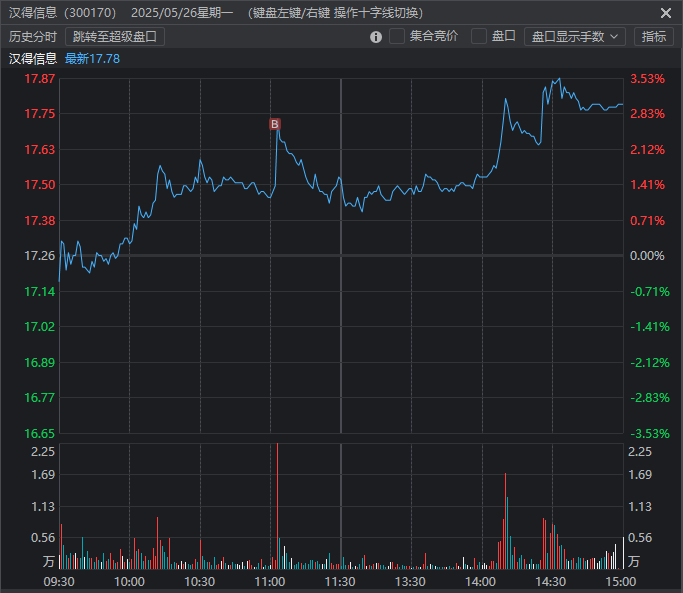Viewport: 683px width, 593px height.
Task: Close the 汉得信息 intraday window
Action: click(x=666, y=13)
